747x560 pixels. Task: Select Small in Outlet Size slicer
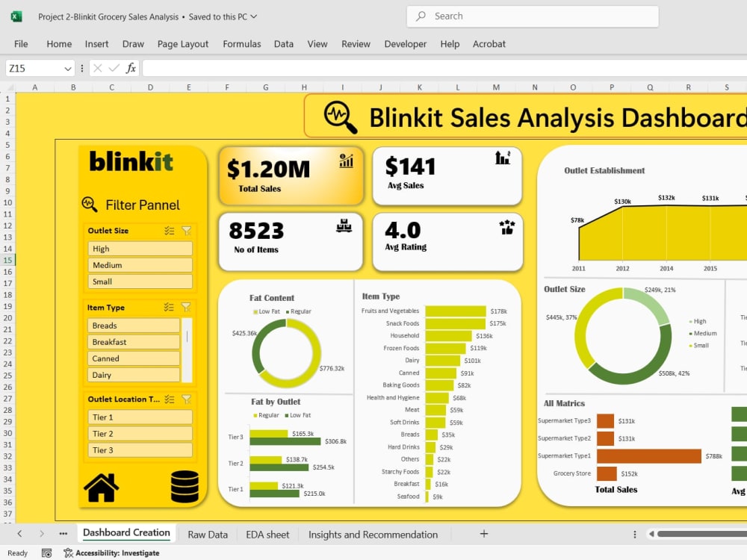(140, 281)
